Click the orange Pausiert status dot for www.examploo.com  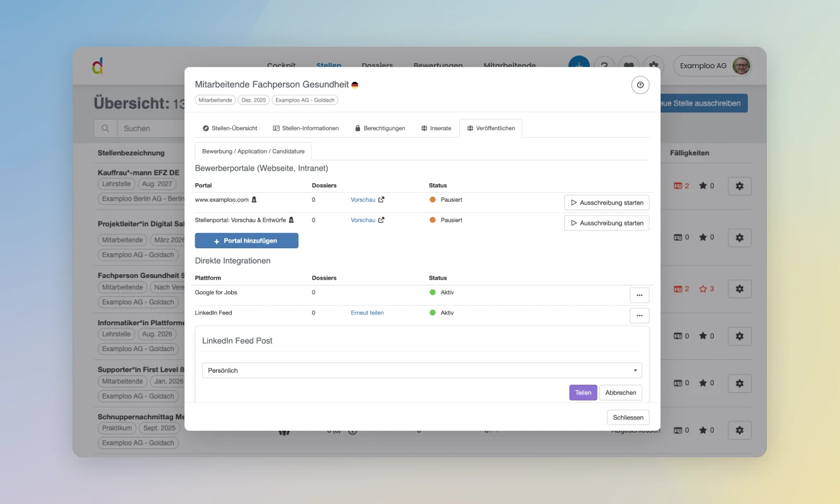point(433,200)
